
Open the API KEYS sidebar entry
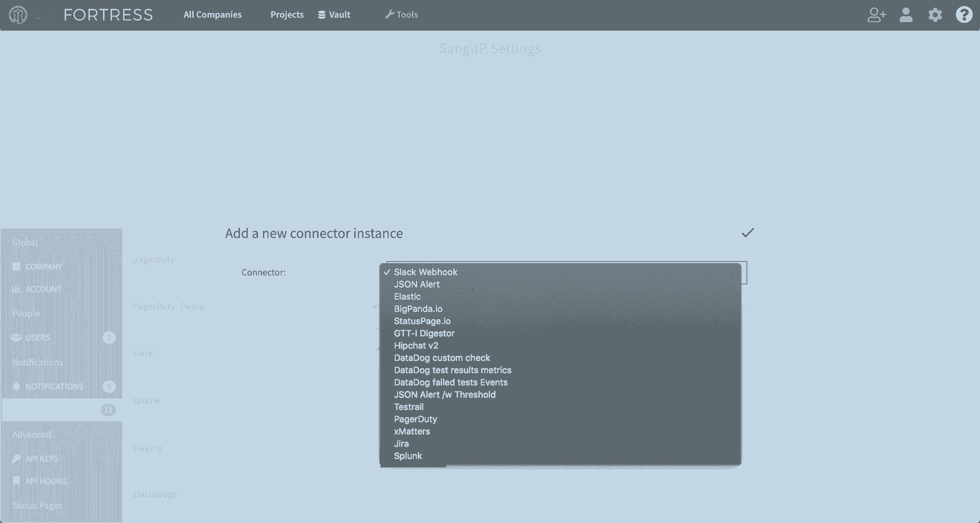tap(41, 458)
